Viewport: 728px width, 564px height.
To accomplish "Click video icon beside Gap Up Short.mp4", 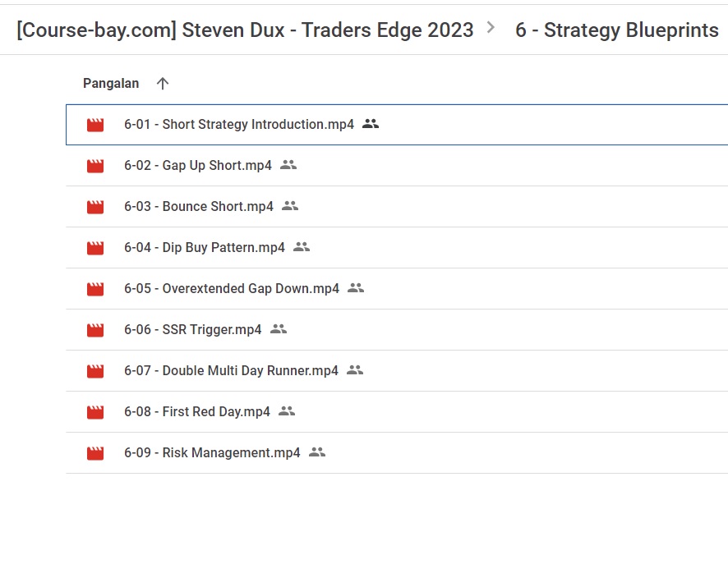I will point(95,166).
